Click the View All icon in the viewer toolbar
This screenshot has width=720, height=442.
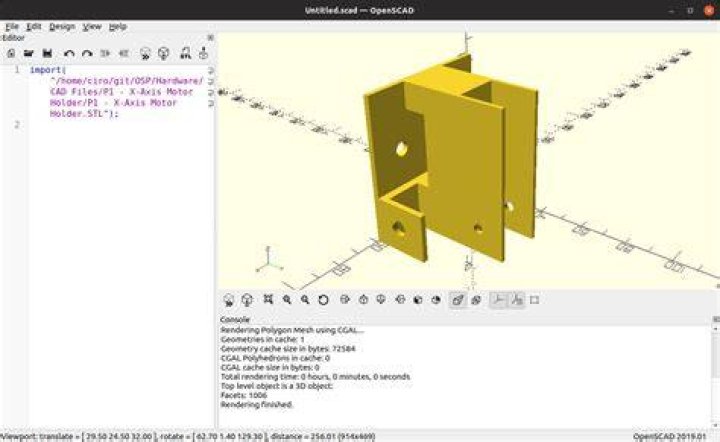pyautogui.click(x=268, y=300)
